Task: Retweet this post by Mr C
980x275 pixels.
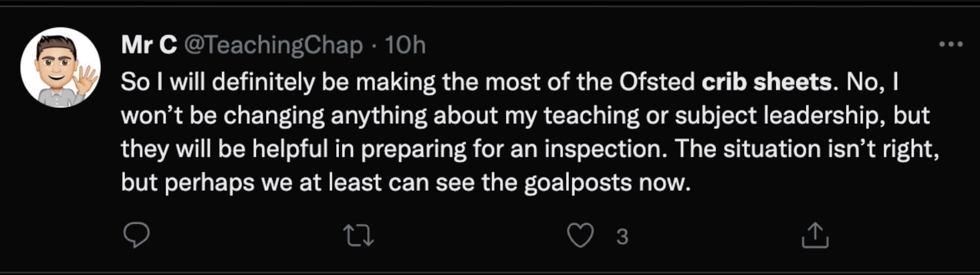Action: [x=358, y=235]
